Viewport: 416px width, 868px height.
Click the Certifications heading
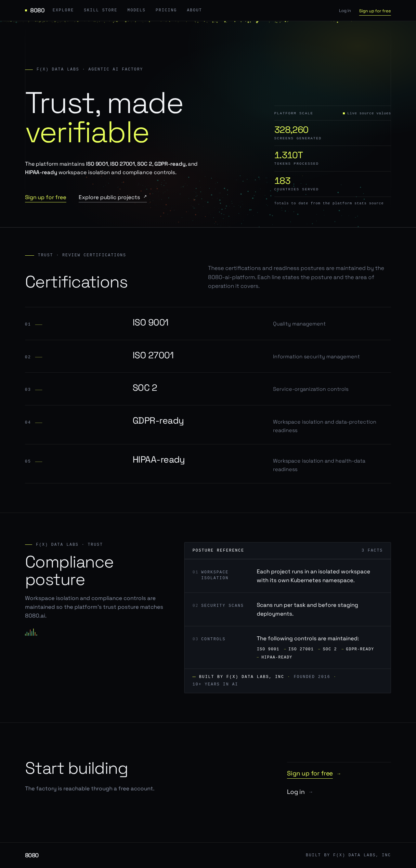coord(76,282)
